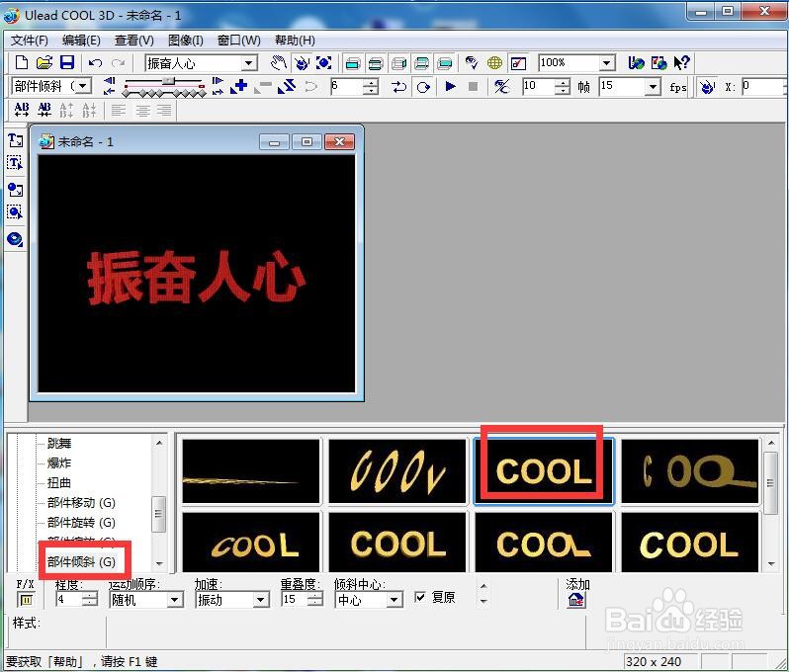
Task: Click the Open file folder icon
Action: click(44, 63)
